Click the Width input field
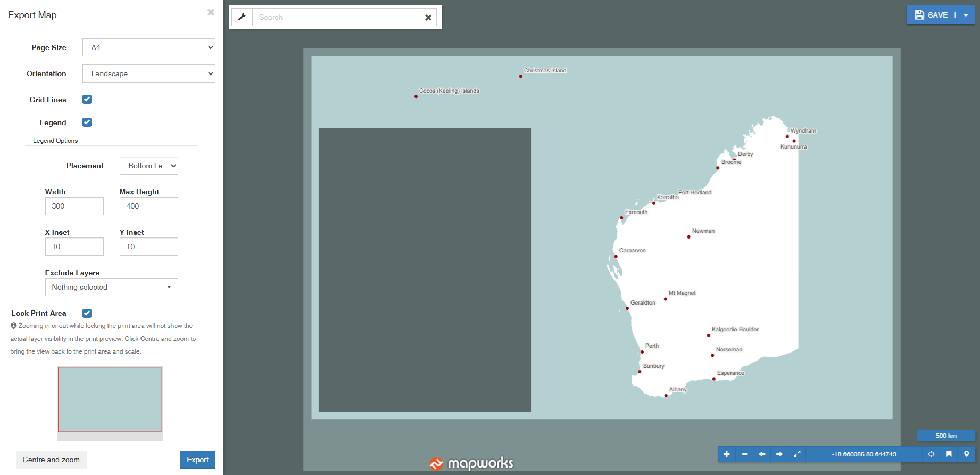Screen dimensions: 980x475 click(x=74, y=206)
